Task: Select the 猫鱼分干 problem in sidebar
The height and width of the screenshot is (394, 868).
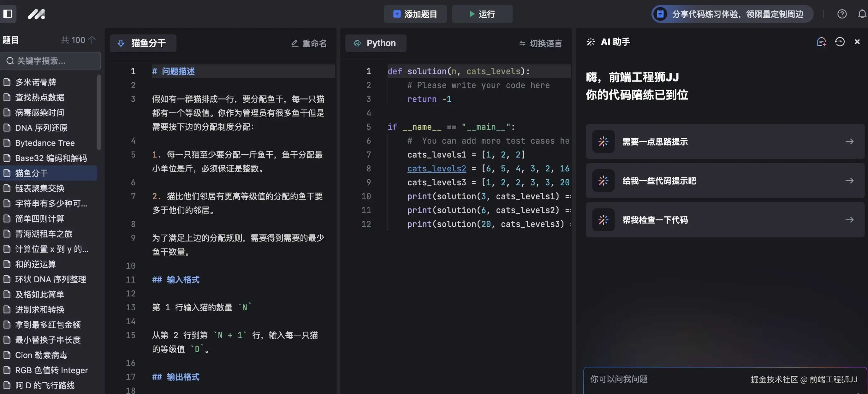Action: click(x=32, y=173)
